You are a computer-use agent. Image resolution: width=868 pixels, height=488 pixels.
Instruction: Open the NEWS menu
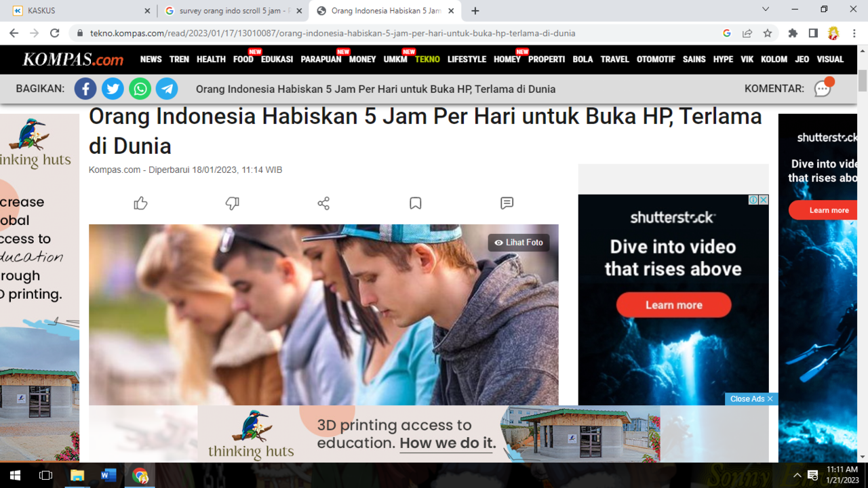(x=151, y=59)
